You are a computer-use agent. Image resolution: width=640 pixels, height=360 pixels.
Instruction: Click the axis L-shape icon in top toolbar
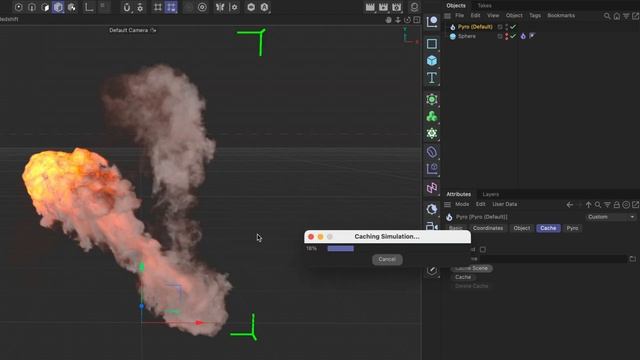pos(89,7)
